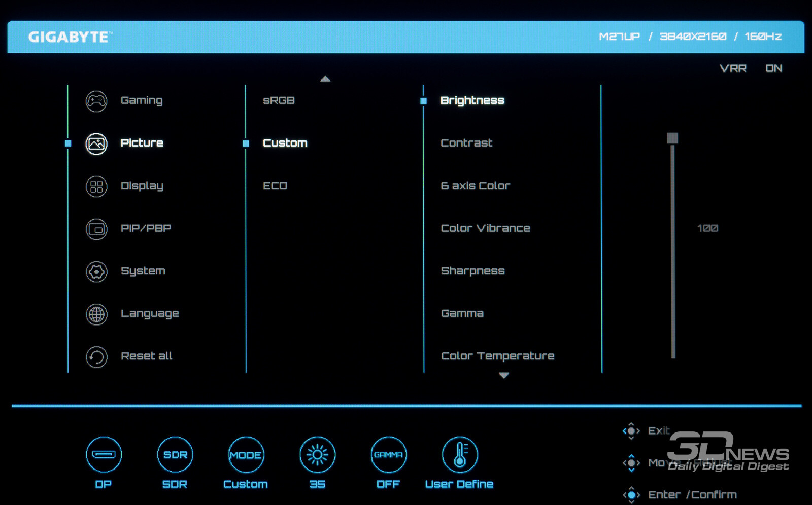Open the Display grid icon
The image size is (812, 505).
click(96, 186)
